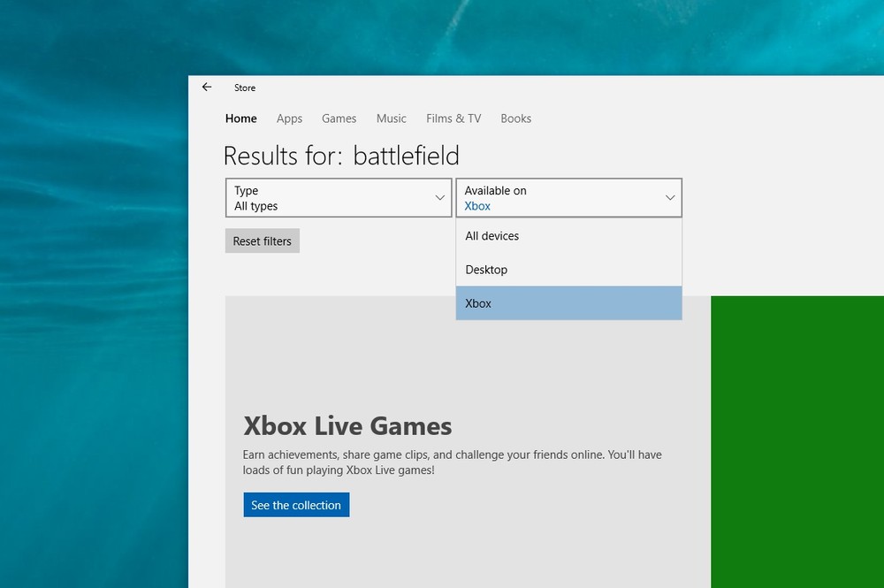Click the See the collection button

296,505
